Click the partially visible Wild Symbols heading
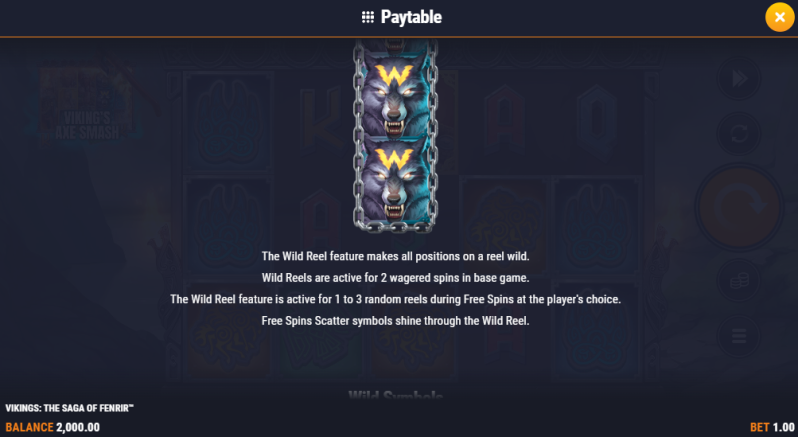Screen dimensions: 798x437 (x=395, y=394)
